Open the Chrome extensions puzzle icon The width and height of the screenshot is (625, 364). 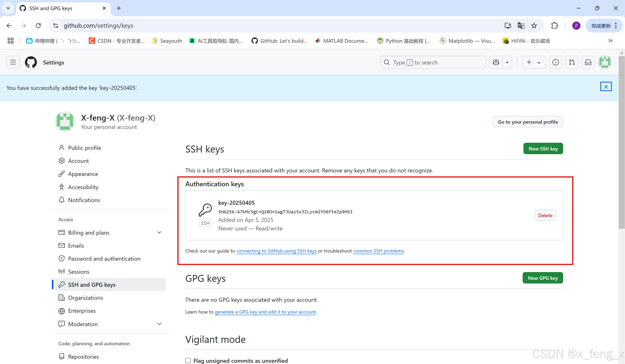554,26
